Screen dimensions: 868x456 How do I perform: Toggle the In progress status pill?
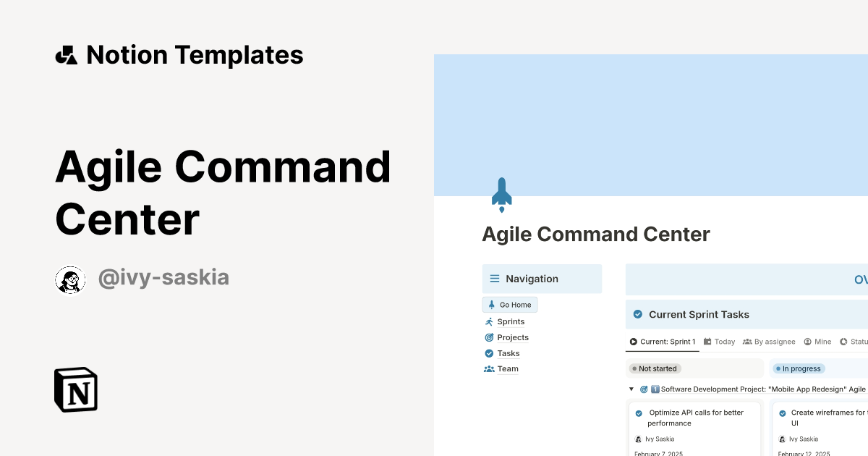click(x=798, y=368)
